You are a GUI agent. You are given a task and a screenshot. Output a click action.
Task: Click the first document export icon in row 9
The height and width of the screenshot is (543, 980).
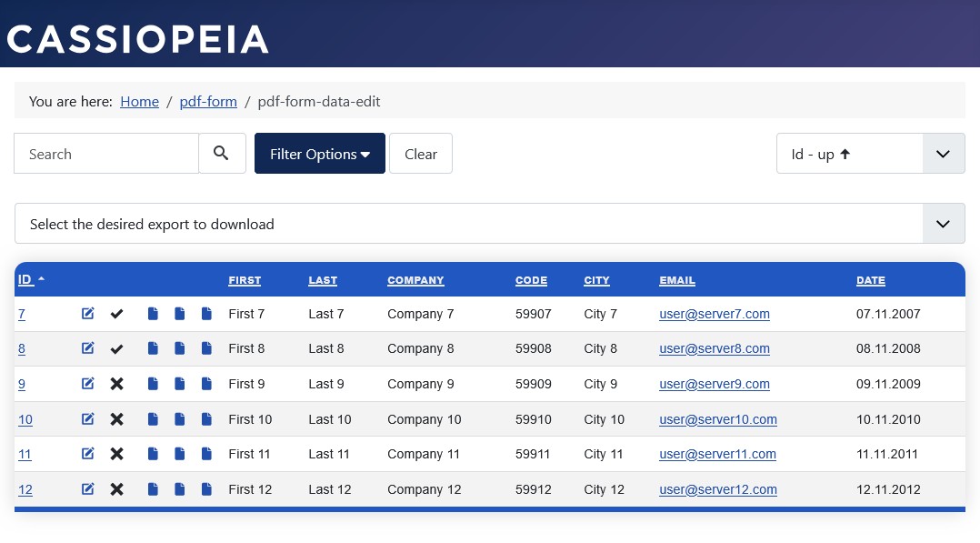[153, 383]
